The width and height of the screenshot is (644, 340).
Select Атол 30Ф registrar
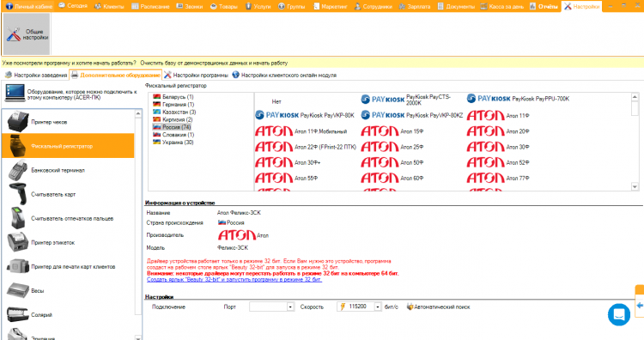498,147
